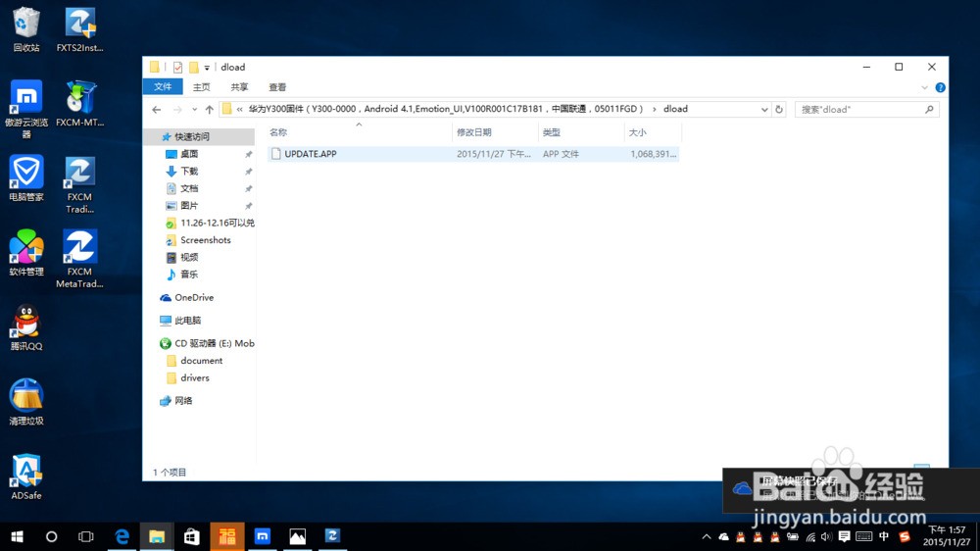The width and height of the screenshot is (980, 551).
Task: Go up one folder level arrow
Action: pyautogui.click(x=210, y=110)
